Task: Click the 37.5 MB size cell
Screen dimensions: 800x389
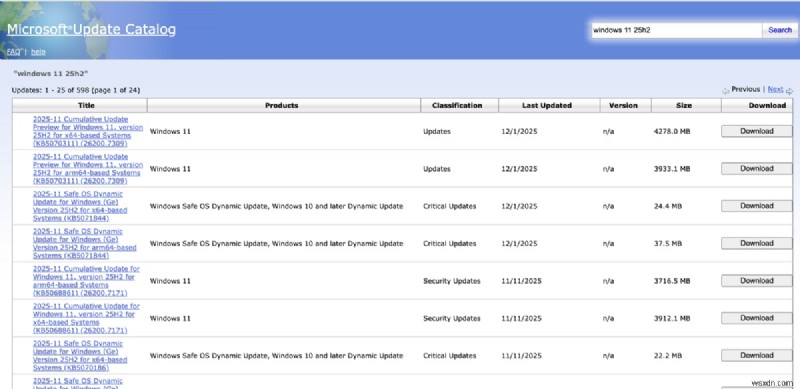Action: 667,244
